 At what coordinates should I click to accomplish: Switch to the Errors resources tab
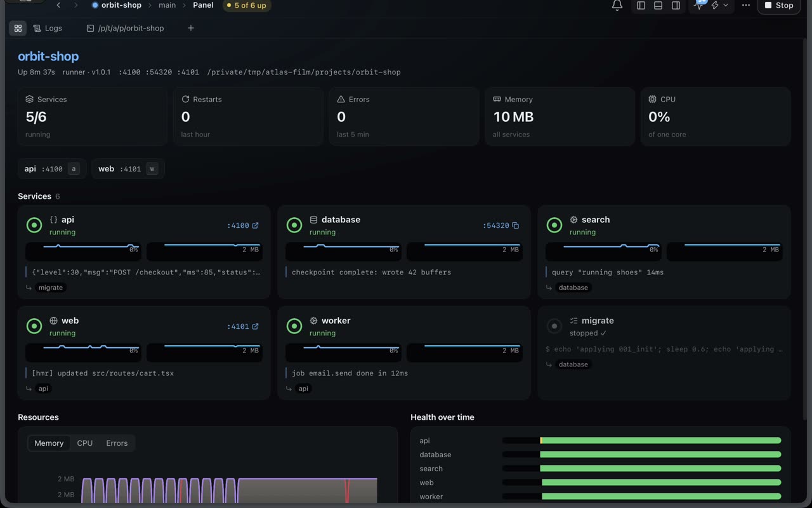117,443
